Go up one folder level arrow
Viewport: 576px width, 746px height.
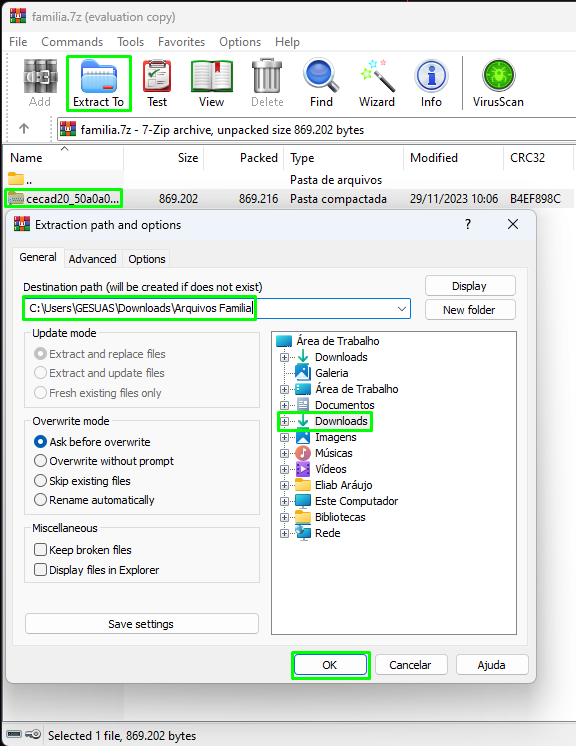pos(24,128)
